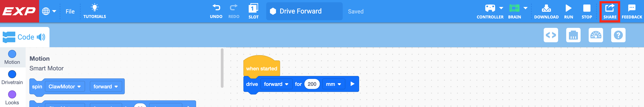The height and width of the screenshot is (107, 644).
Task: Click the Share icon
Action: [610, 9]
